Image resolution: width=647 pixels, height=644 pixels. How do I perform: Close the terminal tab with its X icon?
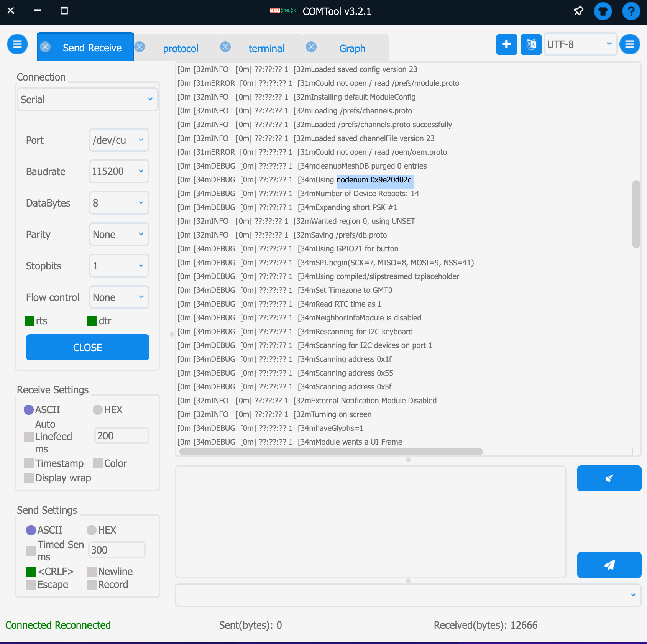tap(225, 47)
